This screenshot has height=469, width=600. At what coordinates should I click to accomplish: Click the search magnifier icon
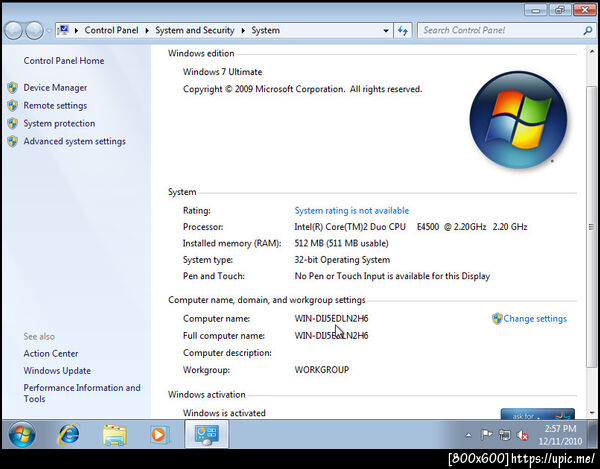point(588,31)
